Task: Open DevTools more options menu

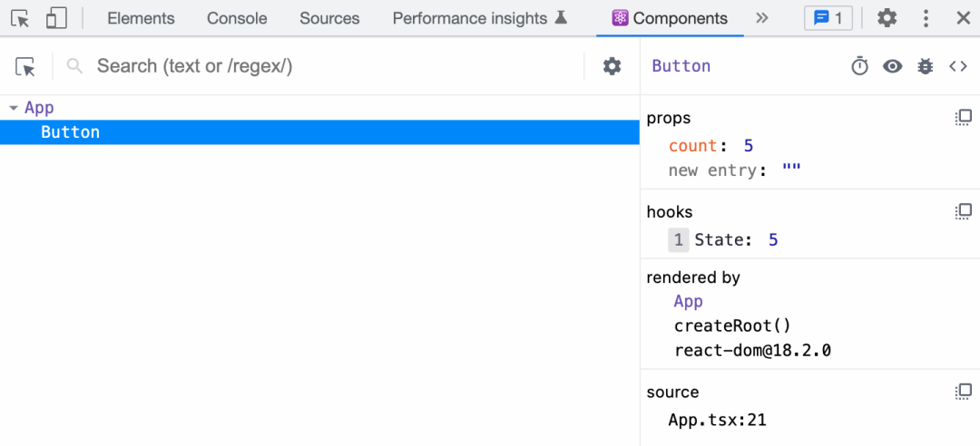Action: [926, 18]
